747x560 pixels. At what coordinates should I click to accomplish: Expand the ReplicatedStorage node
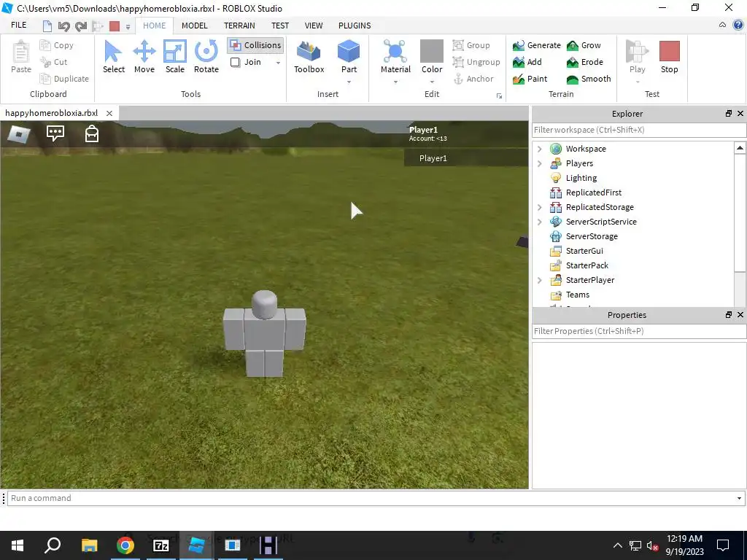pyautogui.click(x=540, y=207)
